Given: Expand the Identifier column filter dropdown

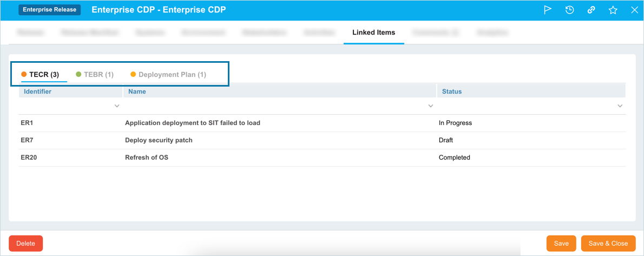Looking at the screenshot, I should (117, 106).
